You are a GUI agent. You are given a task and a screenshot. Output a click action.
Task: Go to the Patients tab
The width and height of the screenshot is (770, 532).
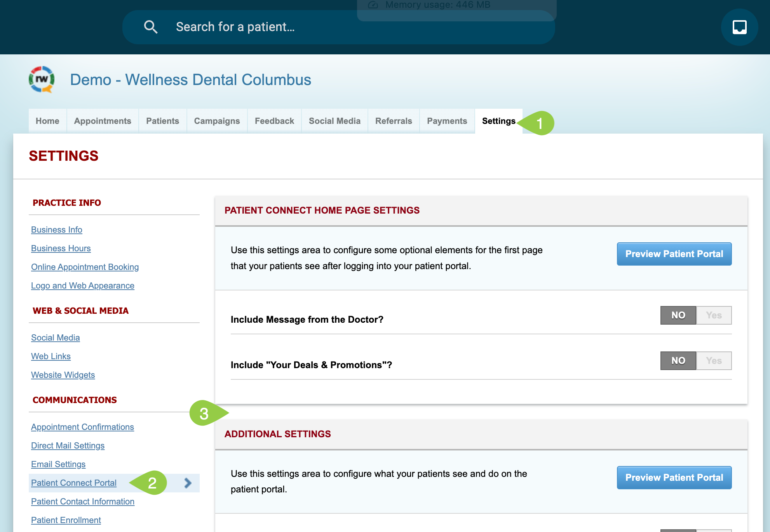[x=162, y=121]
